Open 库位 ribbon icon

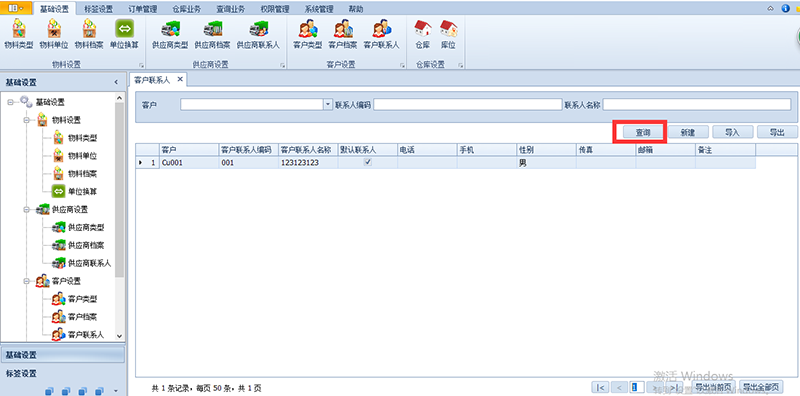pyautogui.click(x=448, y=35)
